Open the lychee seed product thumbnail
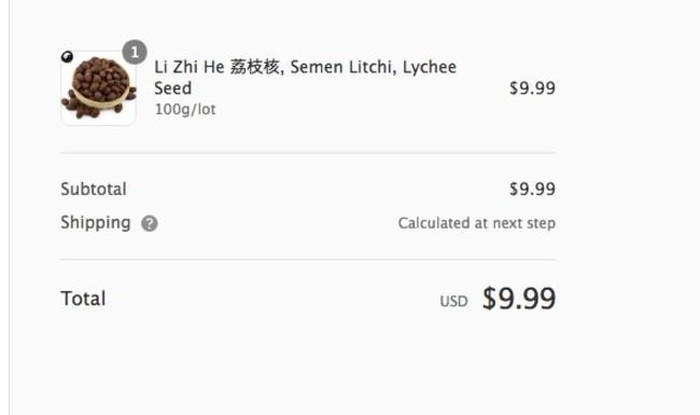The image size is (700, 415). click(x=98, y=89)
